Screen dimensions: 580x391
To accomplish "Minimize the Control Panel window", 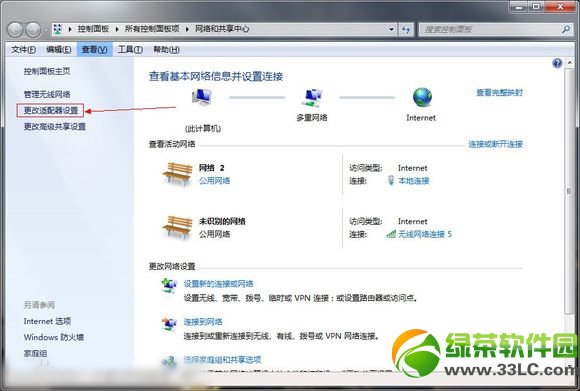I will pos(519,6).
